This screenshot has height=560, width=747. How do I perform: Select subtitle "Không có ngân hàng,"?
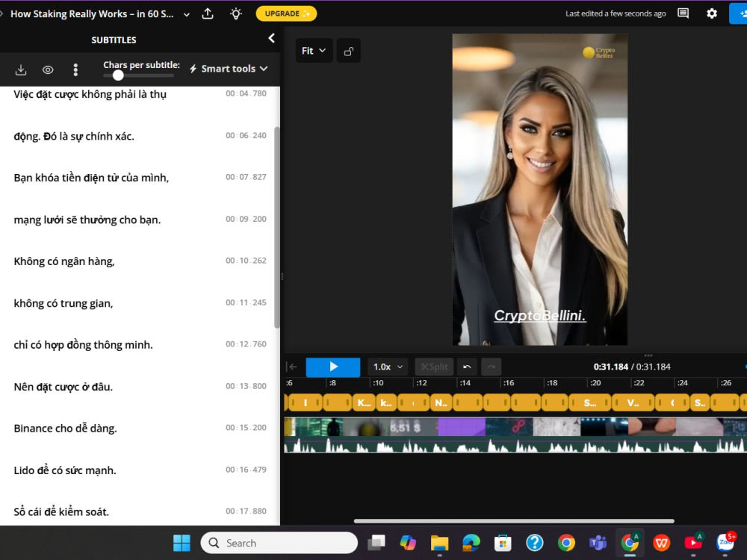click(64, 261)
